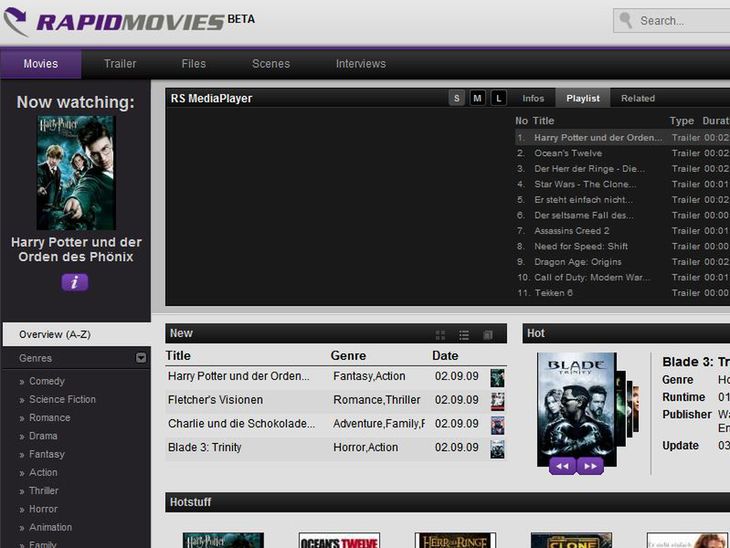Switch to the Playlist tab in media player
This screenshot has width=730, height=548.
[x=583, y=98]
